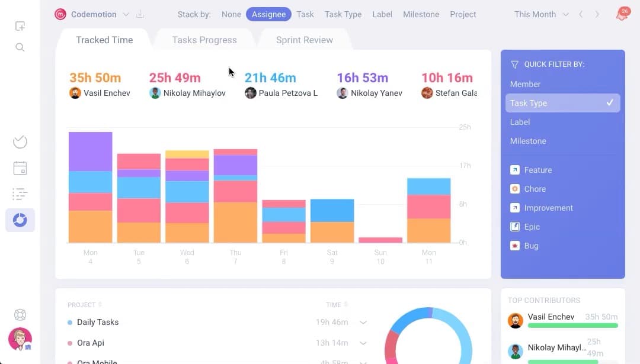Open the notifications bell

pos(622,14)
